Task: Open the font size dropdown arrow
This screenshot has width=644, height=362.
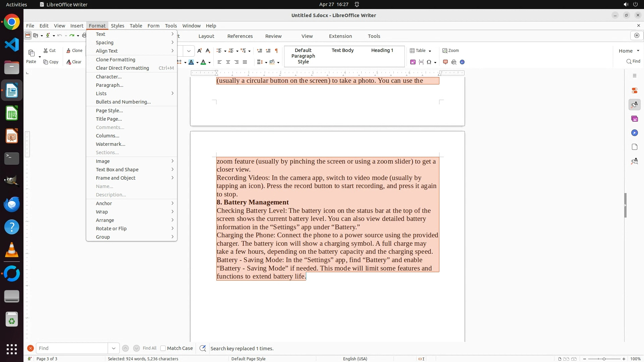Action: point(189,51)
